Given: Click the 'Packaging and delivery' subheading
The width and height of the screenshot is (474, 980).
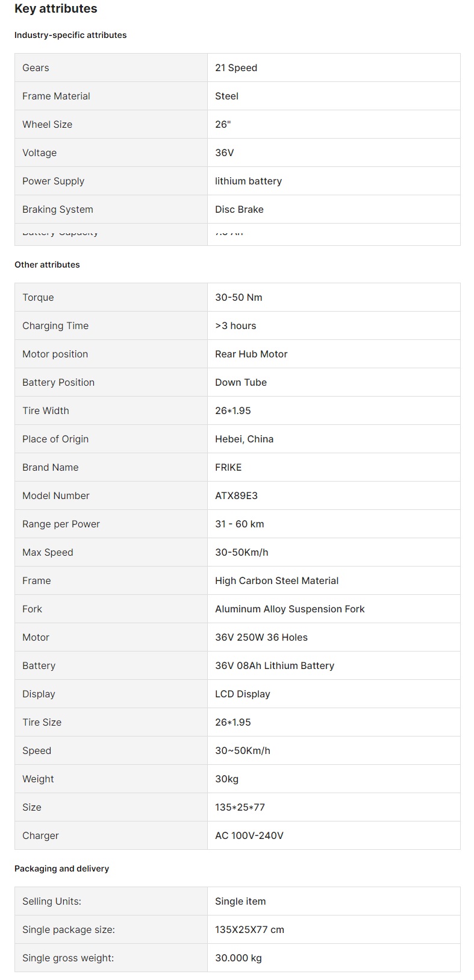Looking at the screenshot, I should tap(61, 868).
